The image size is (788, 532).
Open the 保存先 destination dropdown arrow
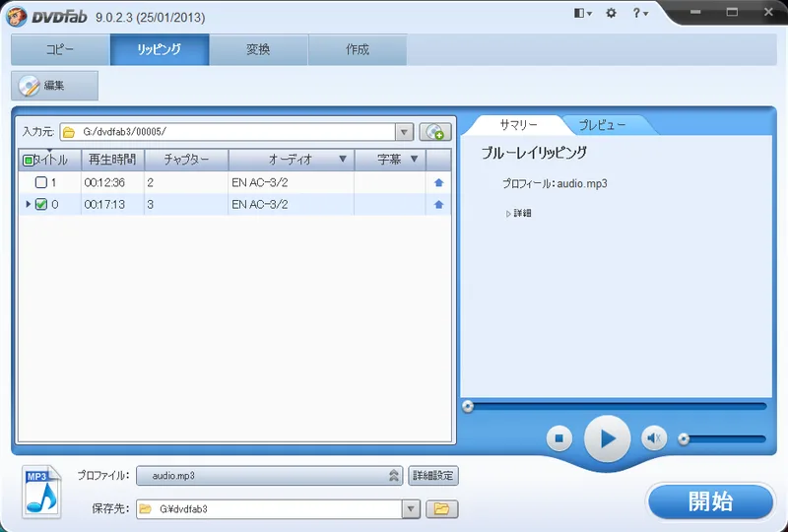click(x=411, y=509)
